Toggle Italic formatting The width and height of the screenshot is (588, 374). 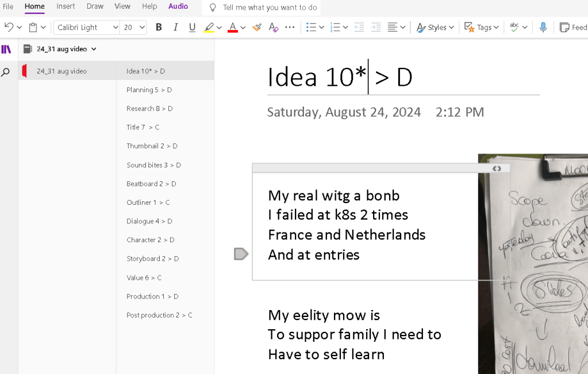[x=175, y=27]
